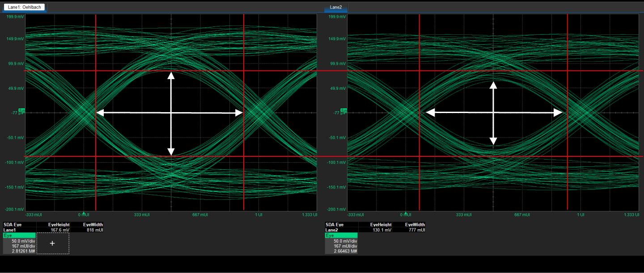Select the SDA Eye table header for Lane2
This screenshot has height=273, width=644.
coord(335,225)
